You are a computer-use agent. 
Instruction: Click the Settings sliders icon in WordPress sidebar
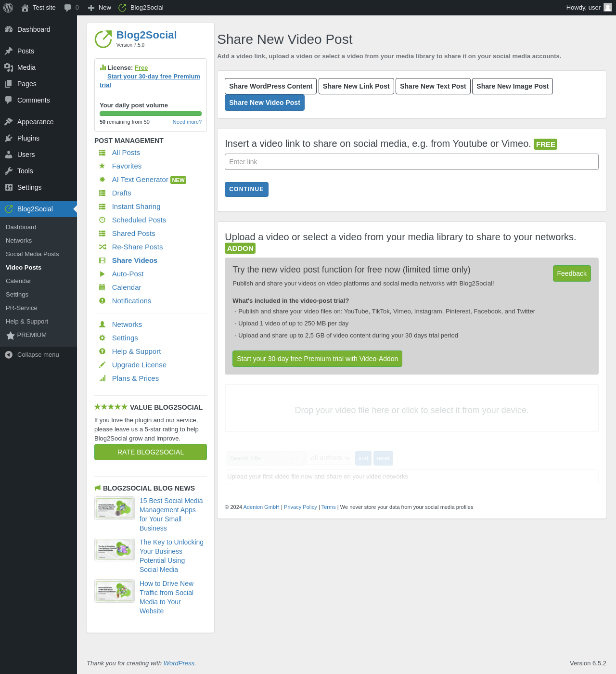point(9,187)
